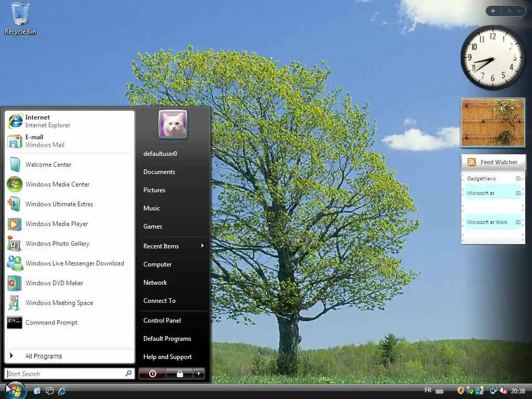Open the security shield tray icon
Image resolution: width=532 pixels, height=399 pixels.
pyautogui.click(x=460, y=391)
